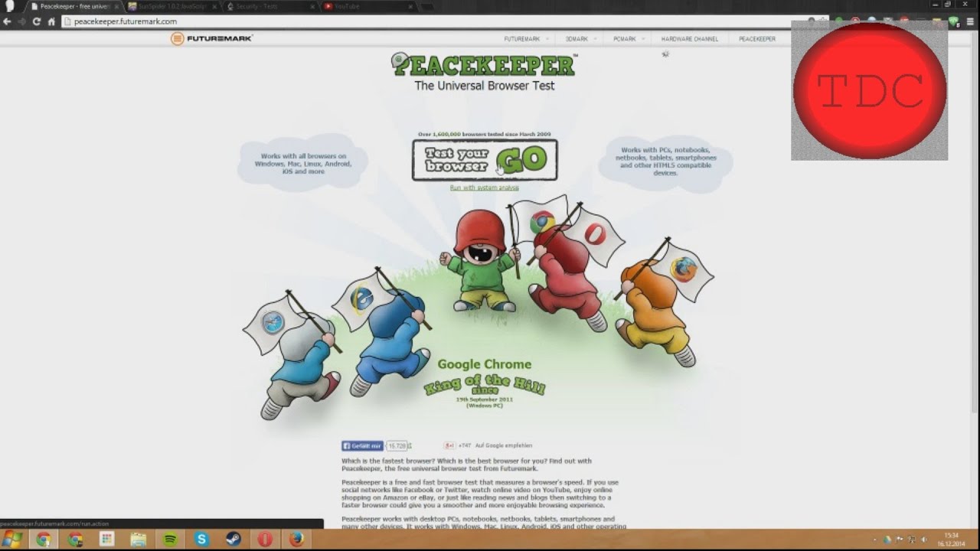Screen dimensions: 980x551
Task: Click the Run with system analysis link
Action: pyautogui.click(x=484, y=187)
